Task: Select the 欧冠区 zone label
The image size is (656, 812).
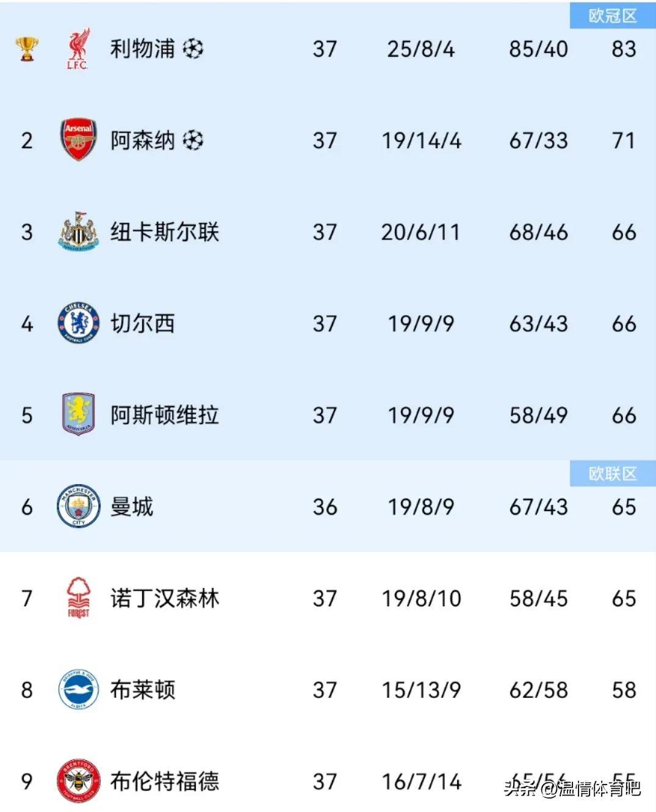Action: tap(613, 15)
